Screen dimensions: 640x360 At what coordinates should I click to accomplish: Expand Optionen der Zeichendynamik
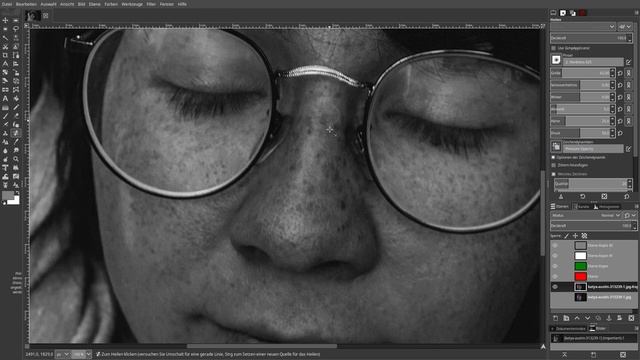553,157
